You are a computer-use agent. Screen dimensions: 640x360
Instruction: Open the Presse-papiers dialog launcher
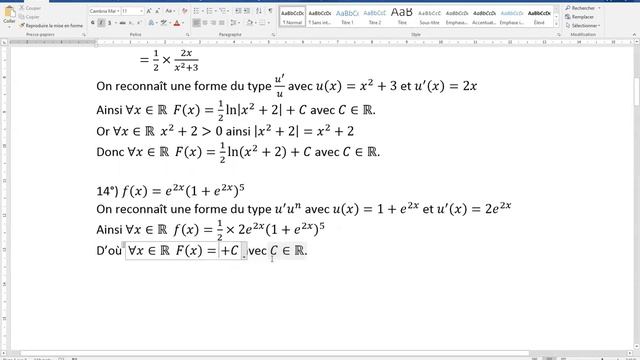(84, 35)
